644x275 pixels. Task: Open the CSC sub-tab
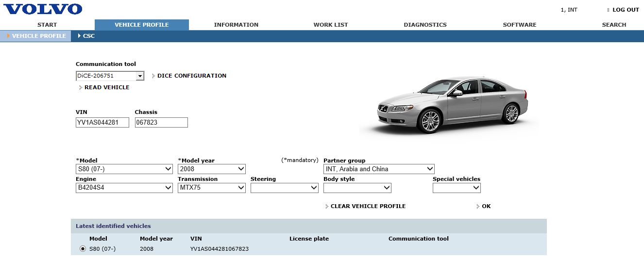pos(88,36)
